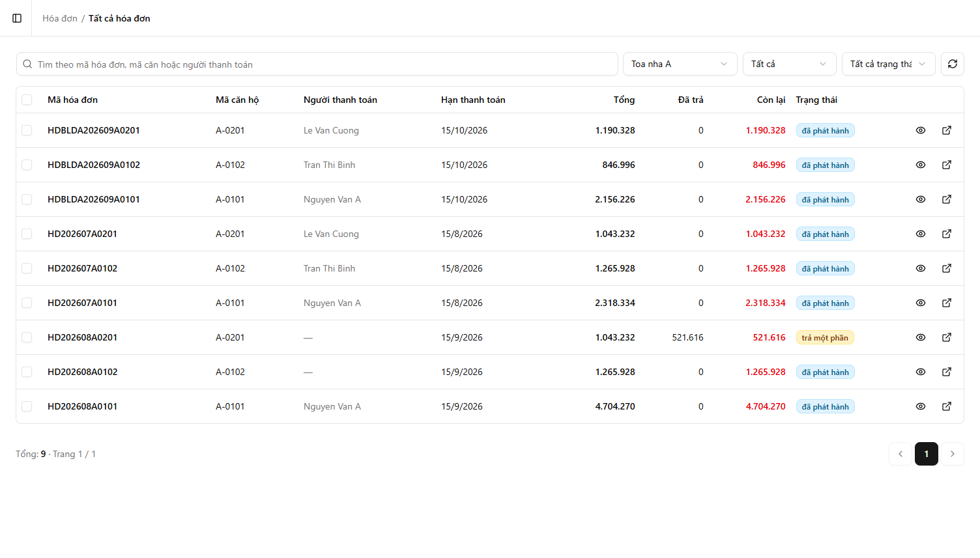View invoice HDBLDA202609A0201 via eye icon
Screen dimensions: 980x558
[921, 130]
